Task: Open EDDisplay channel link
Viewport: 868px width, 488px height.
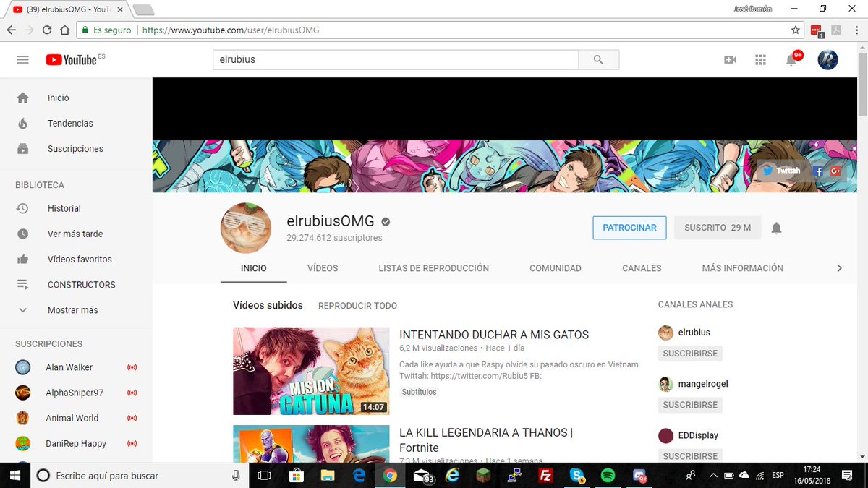Action: tap(698, 435)
